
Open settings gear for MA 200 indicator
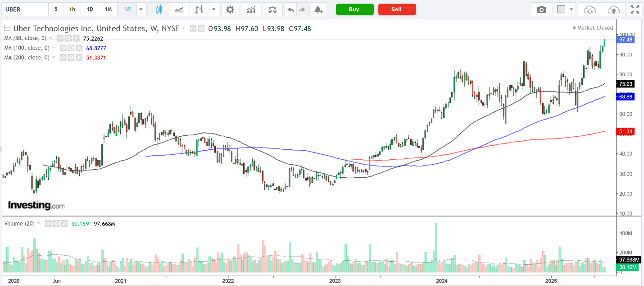point(71,57)
